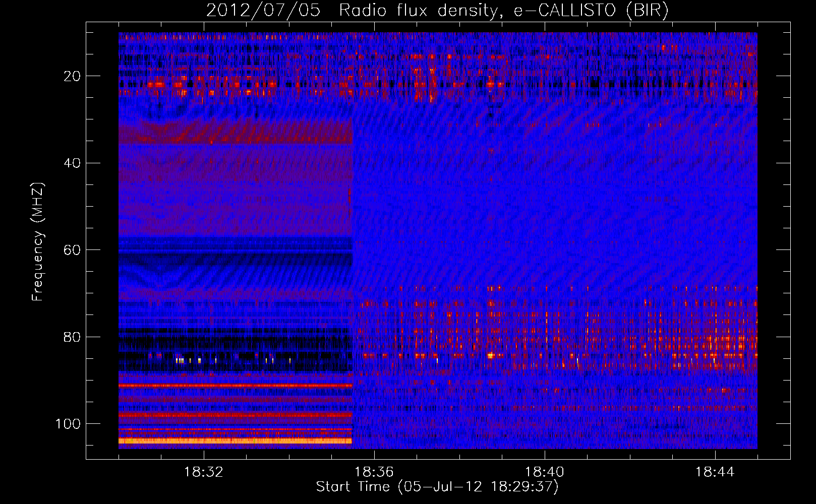This screenshot has width=816, height=504.
Task: Click the 'Start Time (05-Jul-12 18:29:37)' label
Action: [x=437, y=487]
